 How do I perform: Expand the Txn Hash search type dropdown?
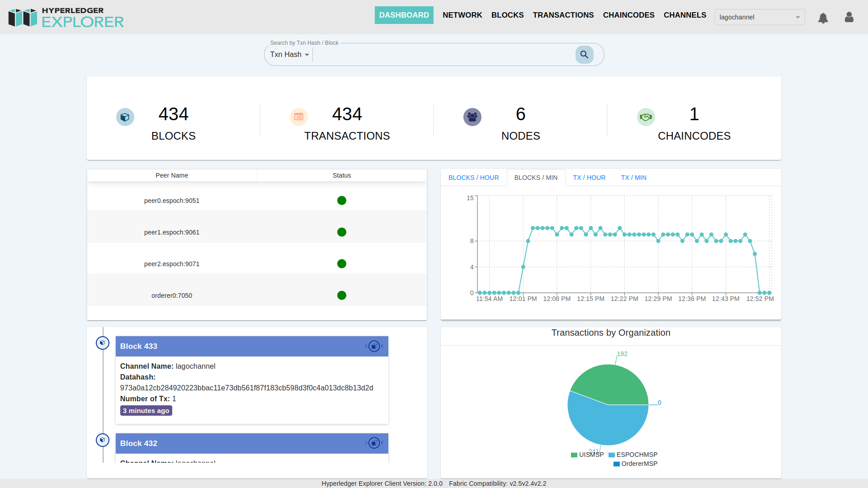click(290, 55)
